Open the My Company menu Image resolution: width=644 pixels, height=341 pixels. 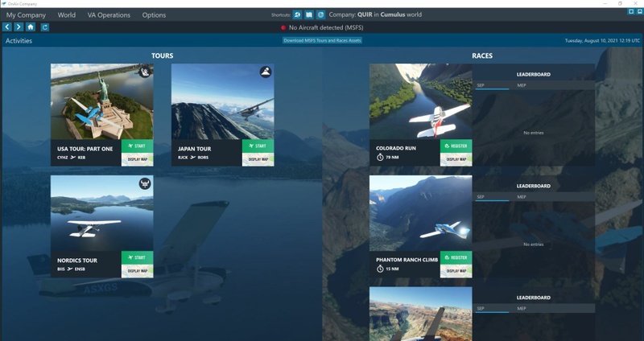[26, 14]
